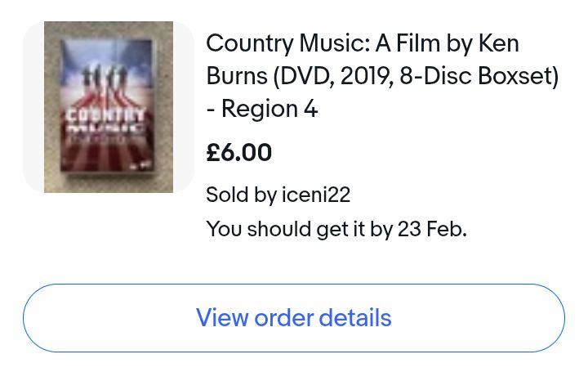Click 'You should get it by' text
Viewport: 588px width, 381px height.
[299, 229]
